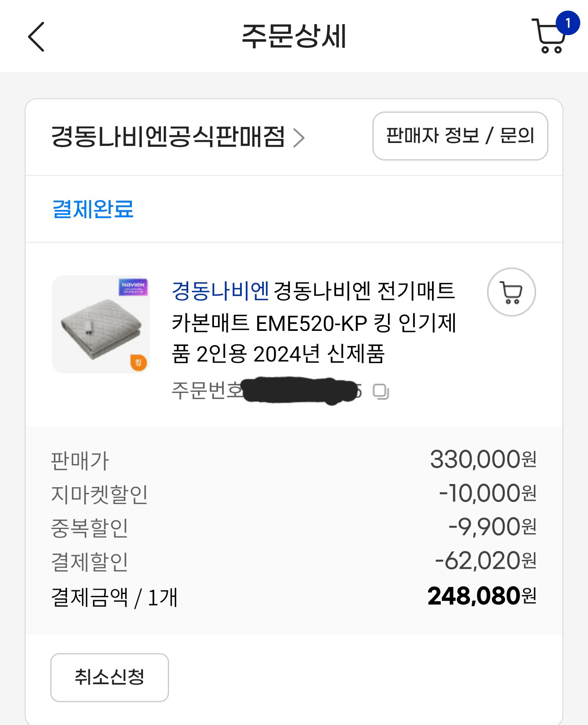Tap the back arrow icon

(36, 37)
